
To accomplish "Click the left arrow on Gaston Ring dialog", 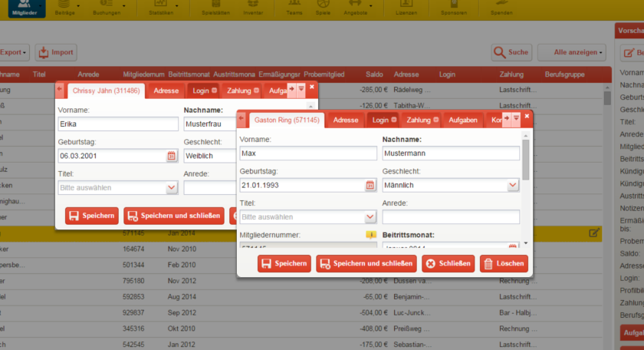I will point(242,119).
